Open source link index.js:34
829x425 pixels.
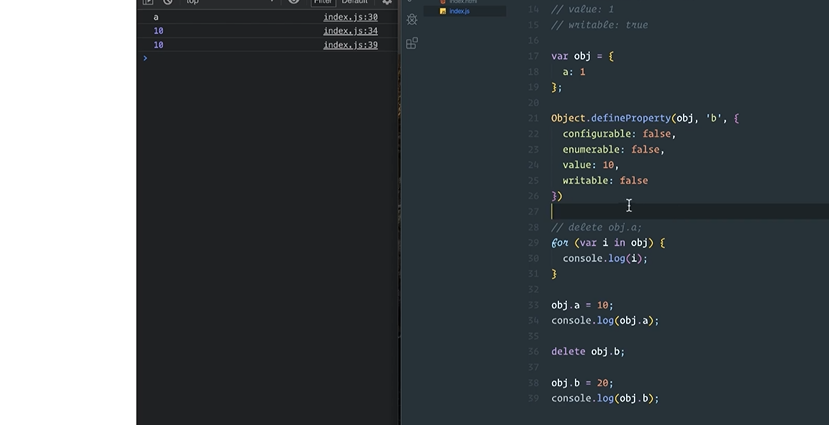(x=351, y=31)
